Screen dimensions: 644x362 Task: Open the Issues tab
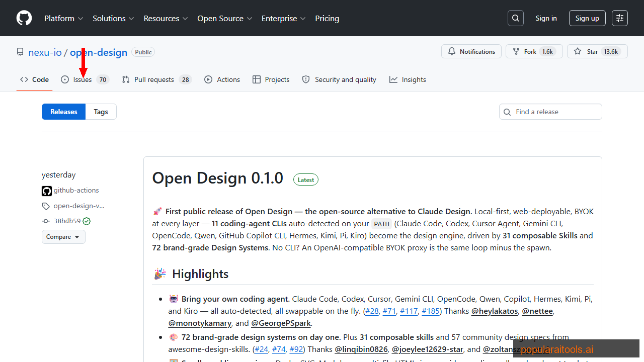85,79
